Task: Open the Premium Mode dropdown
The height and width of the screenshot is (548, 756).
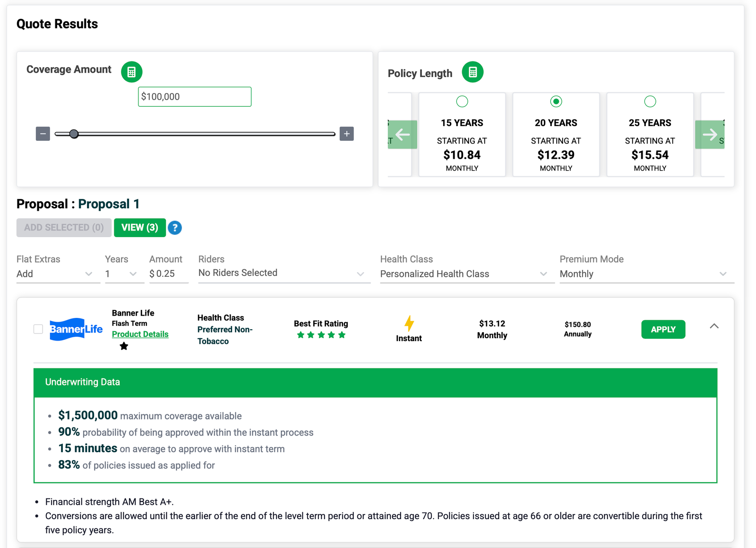Action: coord(646,274)
